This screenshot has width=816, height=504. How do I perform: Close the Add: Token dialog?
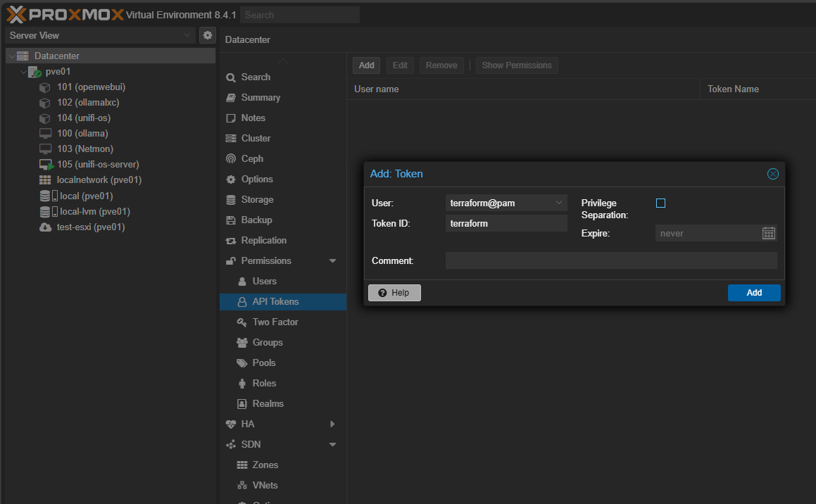(x=772, y=174)
